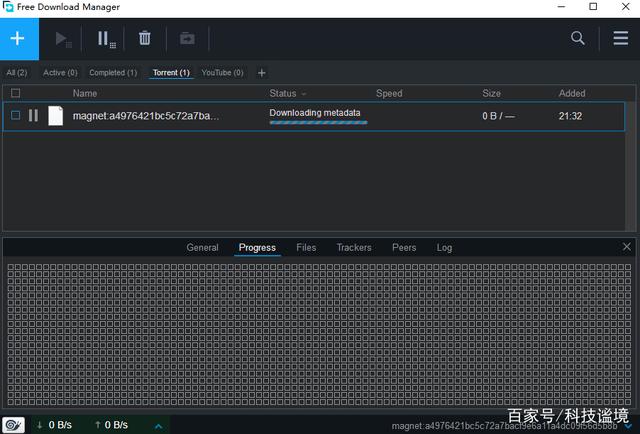Start all downloads with play icon
Viewport: 640px width, 434px height.
coord(63,39)
